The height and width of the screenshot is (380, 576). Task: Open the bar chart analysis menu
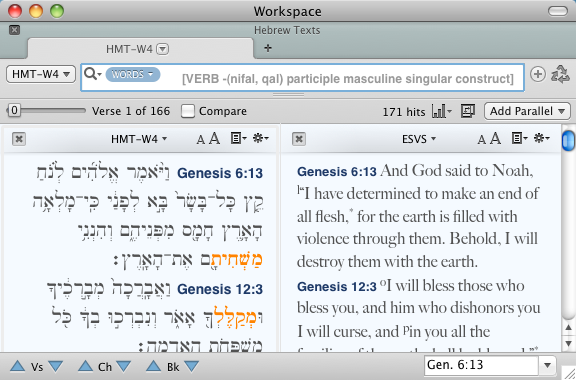442,111
